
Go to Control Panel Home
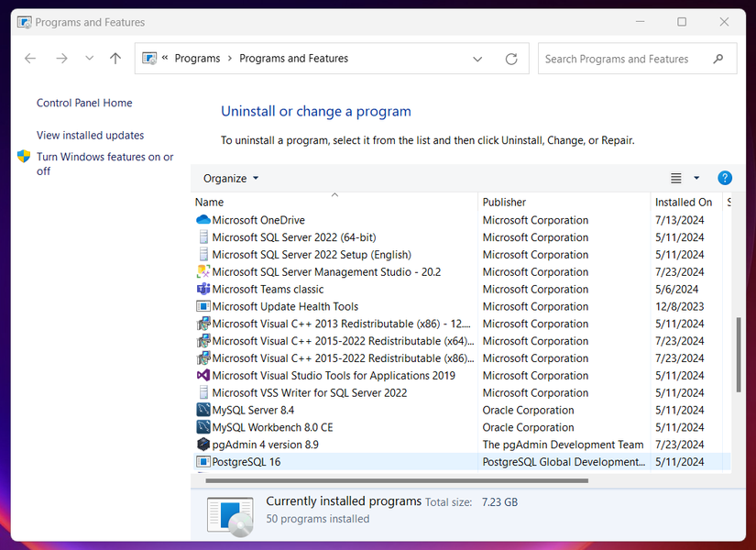point(83,103)
